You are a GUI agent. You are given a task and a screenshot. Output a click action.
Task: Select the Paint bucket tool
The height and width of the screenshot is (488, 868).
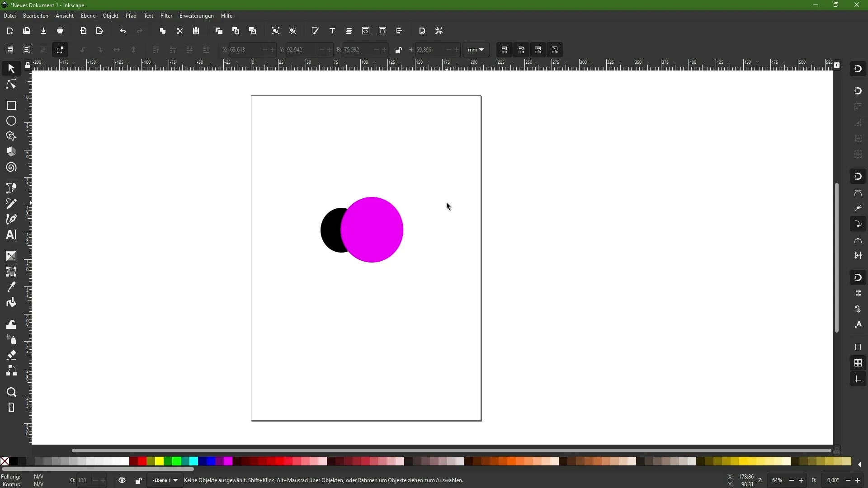point(11,302)
